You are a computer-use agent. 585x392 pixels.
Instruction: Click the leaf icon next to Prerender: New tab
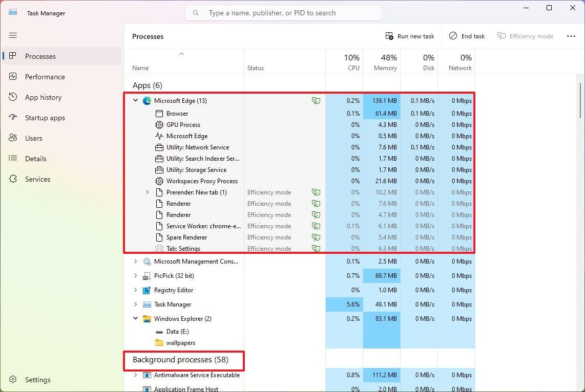[x=316, y=192]
